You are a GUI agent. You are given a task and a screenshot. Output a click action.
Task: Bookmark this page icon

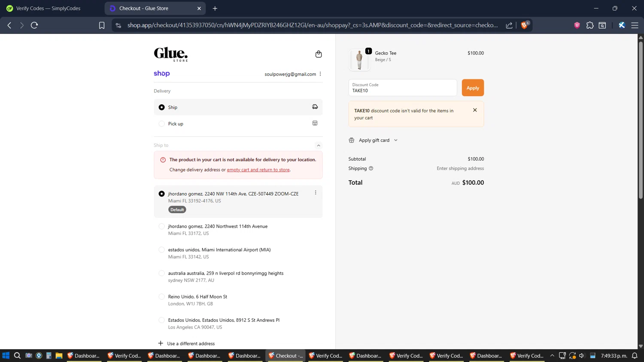pyautogui.click(x=102, y=25)
